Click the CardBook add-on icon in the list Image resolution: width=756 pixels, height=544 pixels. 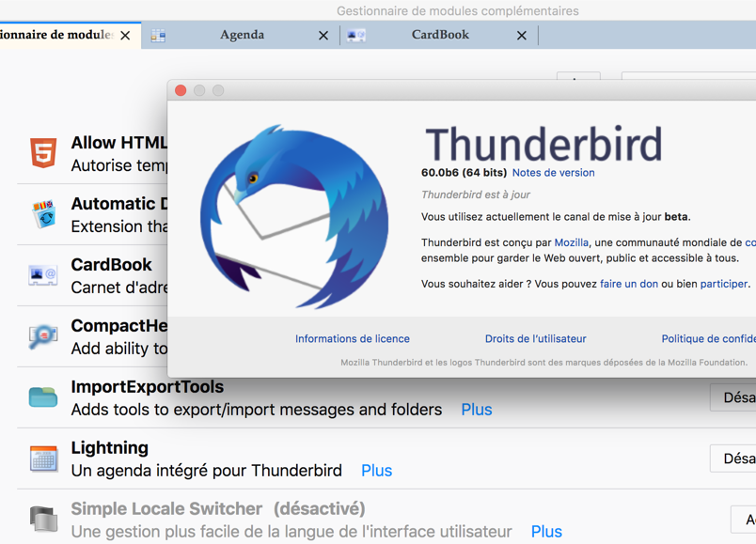click(x=43, y=275)
